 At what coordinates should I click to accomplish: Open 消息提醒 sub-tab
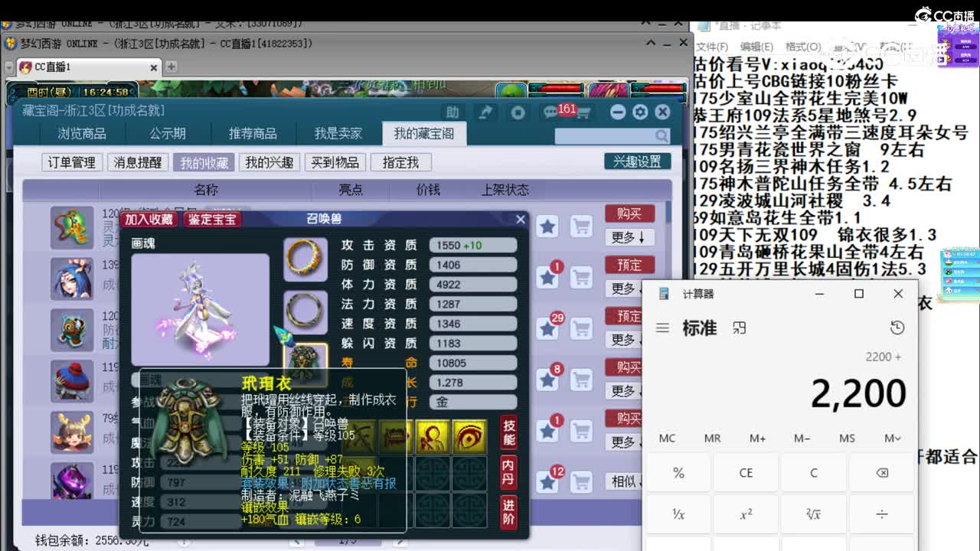pyautogui.click(x=138, y=162)
